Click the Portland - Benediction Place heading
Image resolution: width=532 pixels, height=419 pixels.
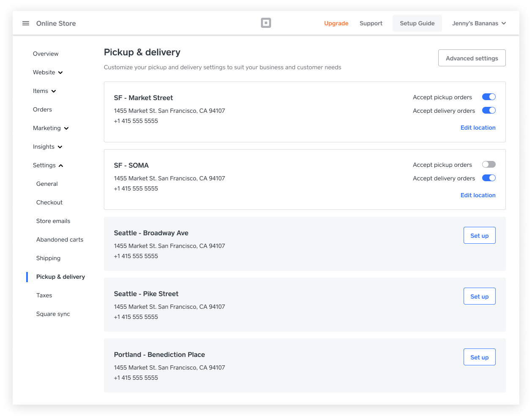coord(160,354)
